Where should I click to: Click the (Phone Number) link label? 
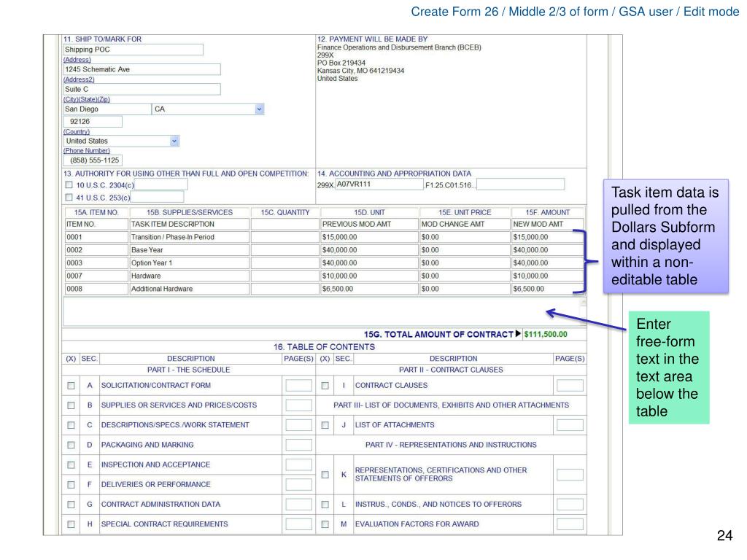(x=87, y=150)
